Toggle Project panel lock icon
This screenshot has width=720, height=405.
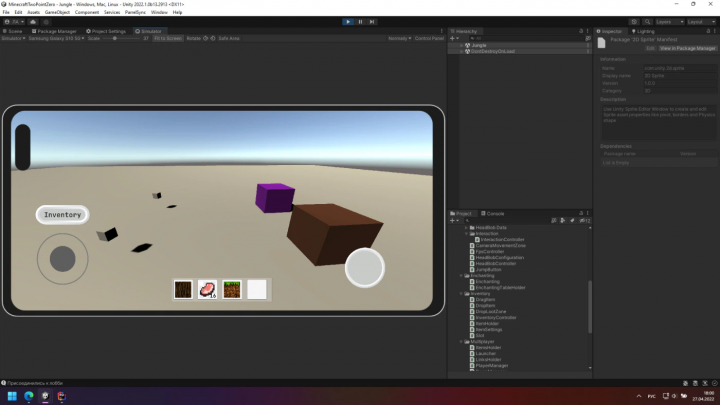(x=581, y=214)
